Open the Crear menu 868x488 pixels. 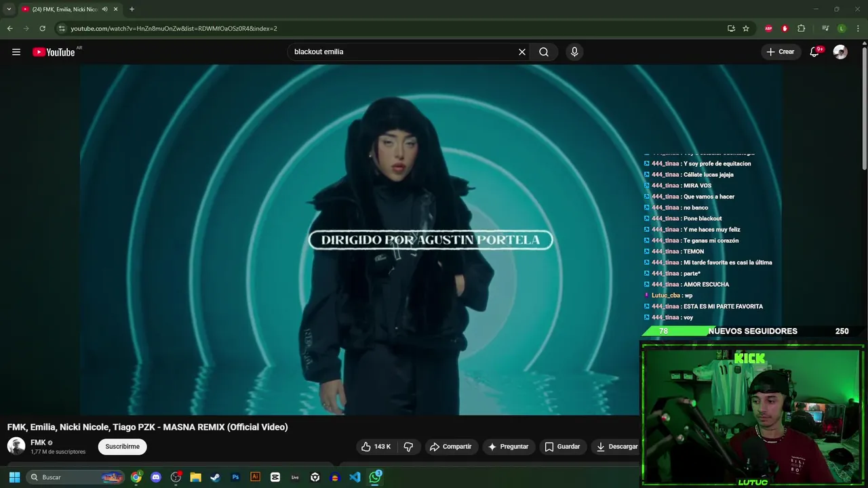click(x=780, y=52)
